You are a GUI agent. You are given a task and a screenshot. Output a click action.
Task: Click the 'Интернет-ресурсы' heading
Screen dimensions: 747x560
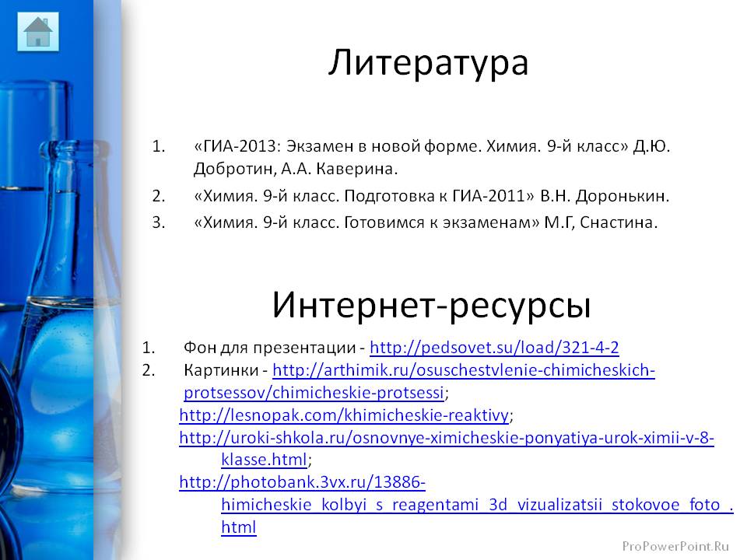[x=431, y=306]
